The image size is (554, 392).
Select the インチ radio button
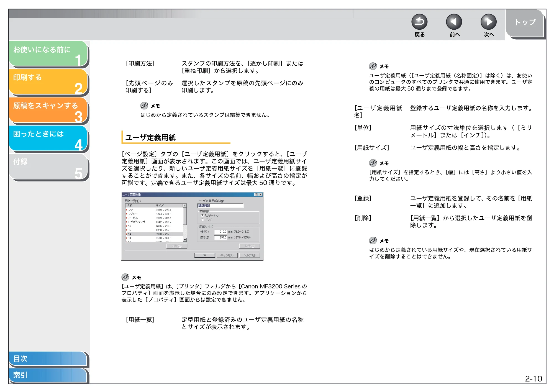202,220
